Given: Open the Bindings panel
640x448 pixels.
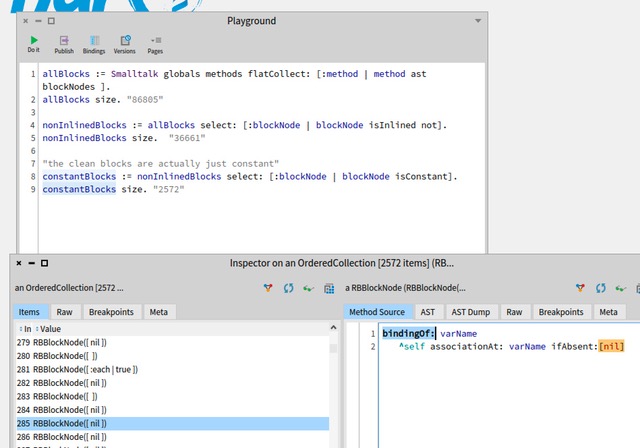Looking at the screenshot, I should (x=93, y=43).
